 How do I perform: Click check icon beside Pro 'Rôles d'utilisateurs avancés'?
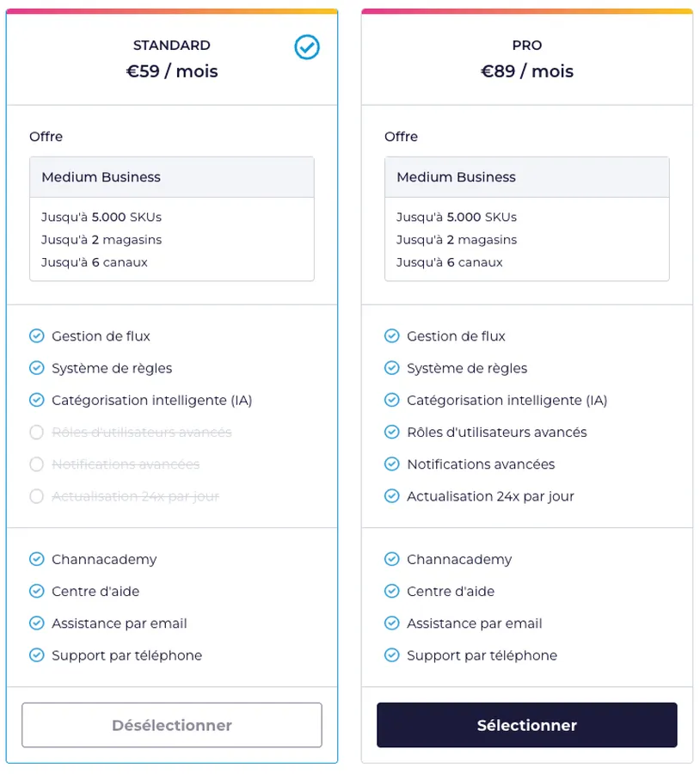pos(391,433)
